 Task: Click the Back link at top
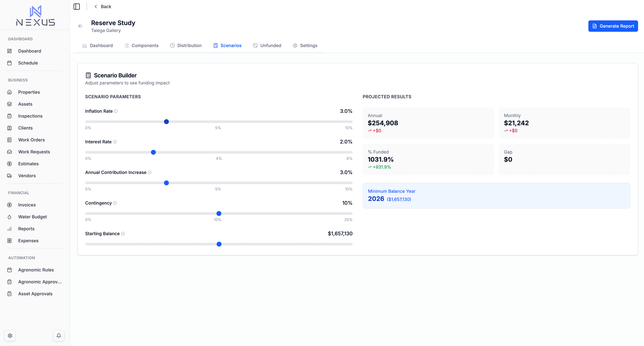pos(103,7)
